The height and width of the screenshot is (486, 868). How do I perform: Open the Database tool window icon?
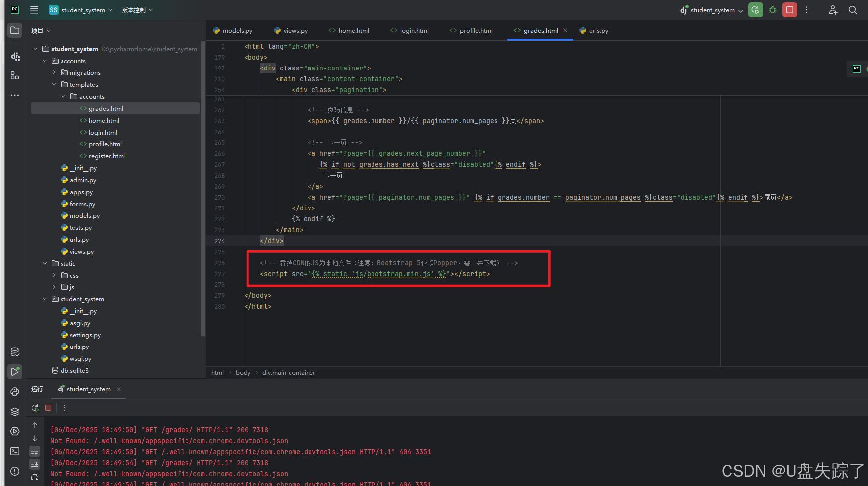pyautogui.click(x=15, y=352)
